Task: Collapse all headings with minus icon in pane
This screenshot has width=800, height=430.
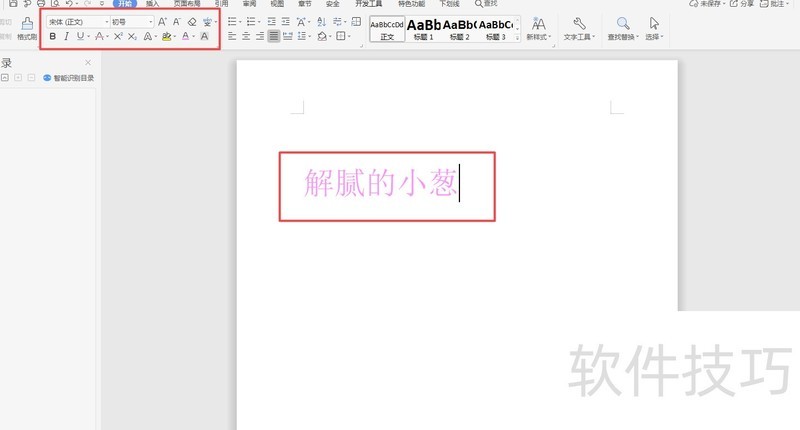Action: coord(31,78)
